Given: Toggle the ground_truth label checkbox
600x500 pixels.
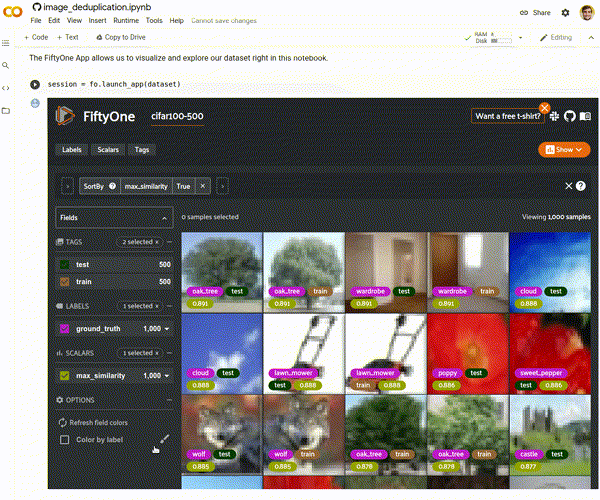Looking at the screenshot, I should click(x=65, y=329).
